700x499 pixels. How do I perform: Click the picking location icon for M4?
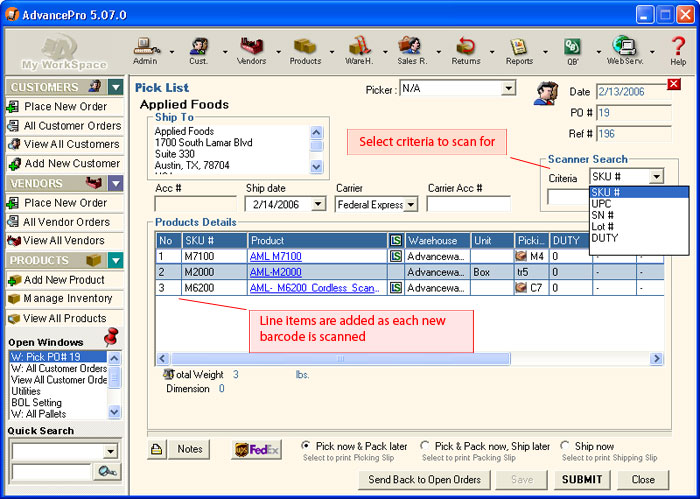(x=521, y=256)
